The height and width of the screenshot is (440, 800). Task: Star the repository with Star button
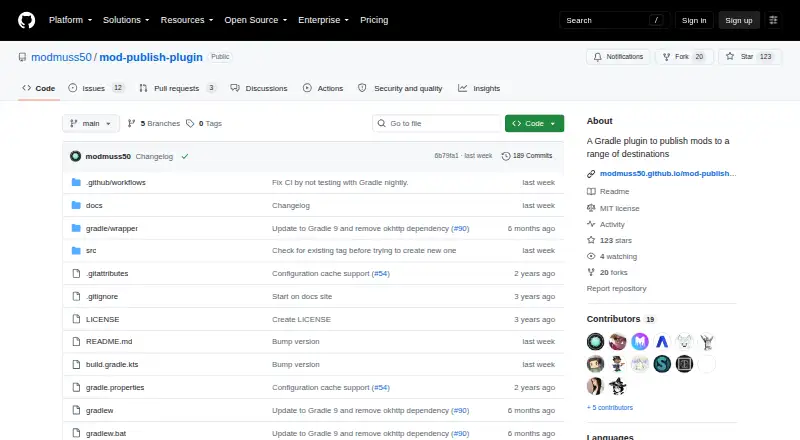749,57
